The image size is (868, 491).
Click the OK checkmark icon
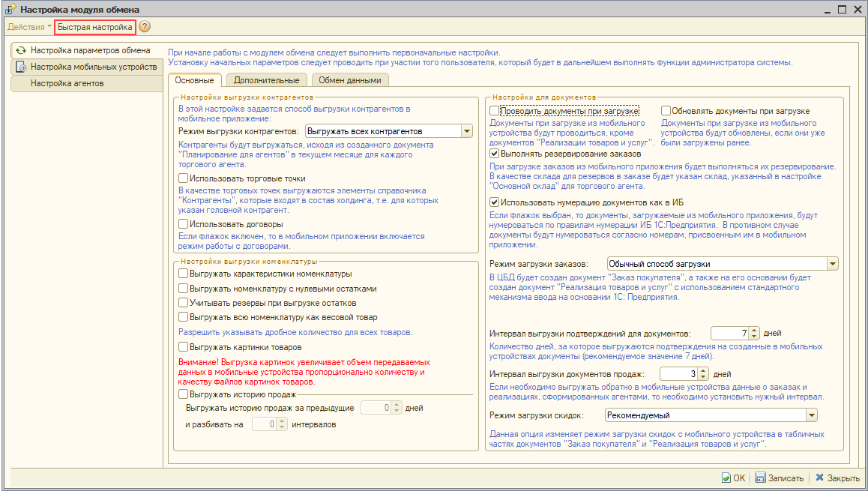point(726,478)
